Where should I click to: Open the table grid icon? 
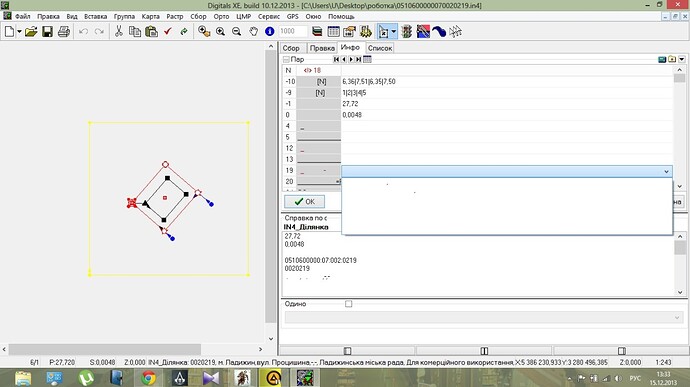(334, 32)
